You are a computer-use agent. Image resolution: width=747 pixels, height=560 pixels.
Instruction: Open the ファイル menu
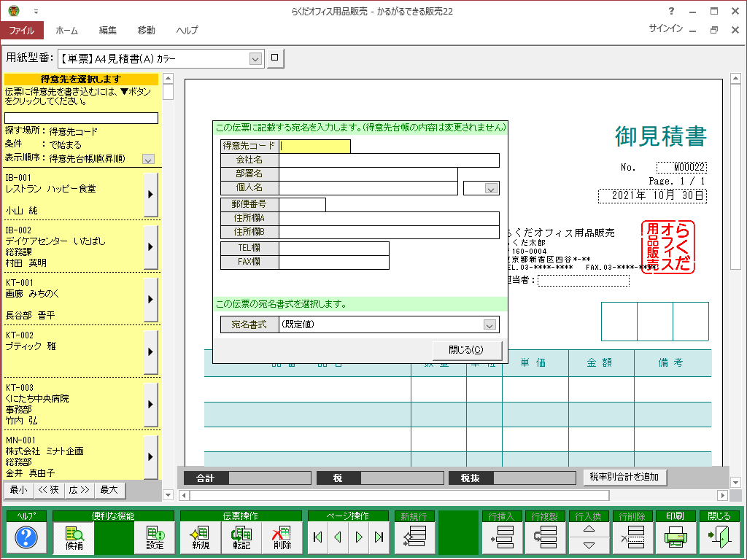[22, 30]
